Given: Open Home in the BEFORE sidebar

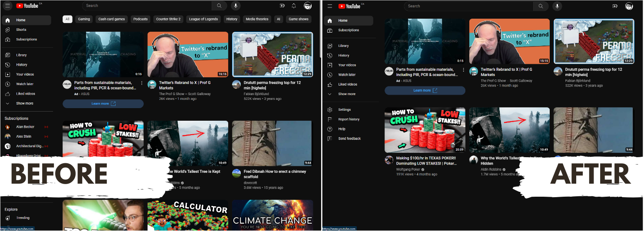Looking at the screenshot, I should (x=27, y=20).
